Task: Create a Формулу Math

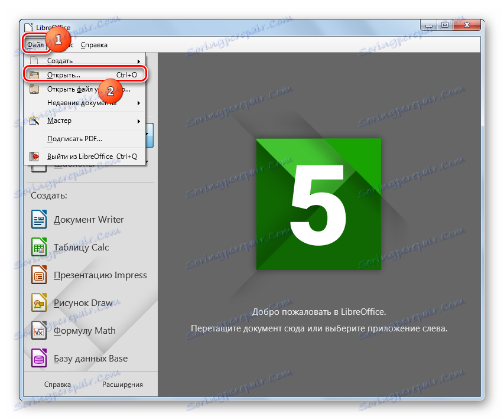Action: pos(84,331)
